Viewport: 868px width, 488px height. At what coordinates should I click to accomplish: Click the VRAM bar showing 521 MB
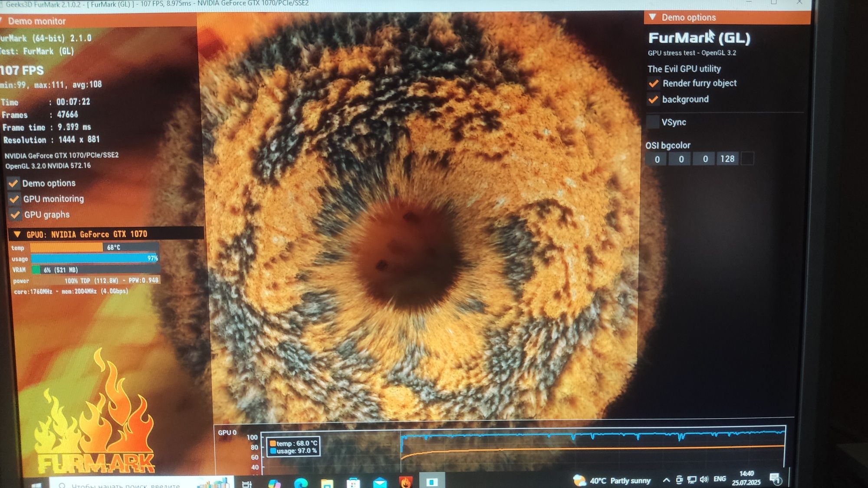95,269
